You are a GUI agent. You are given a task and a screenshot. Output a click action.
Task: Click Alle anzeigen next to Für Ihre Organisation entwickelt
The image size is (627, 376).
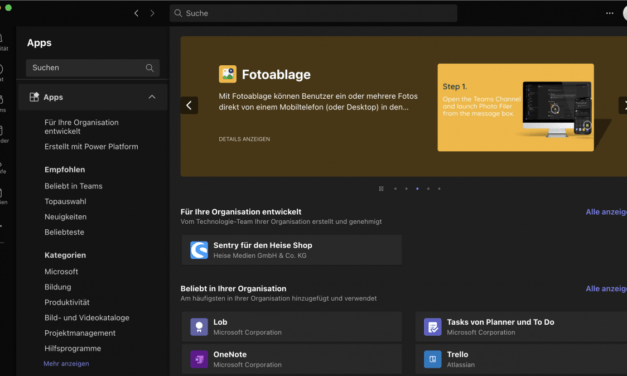tap(606, 212)
